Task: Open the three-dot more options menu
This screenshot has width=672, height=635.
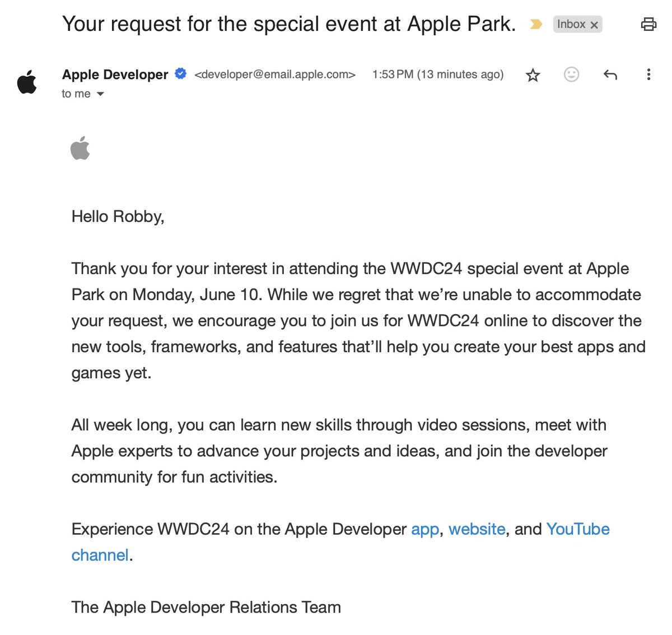Action: pos(648,74)
